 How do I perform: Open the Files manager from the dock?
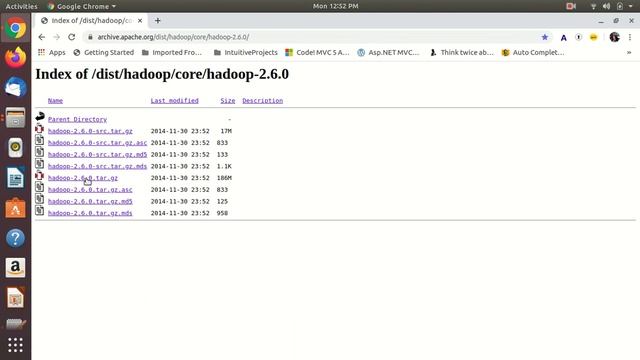[16, 118]
